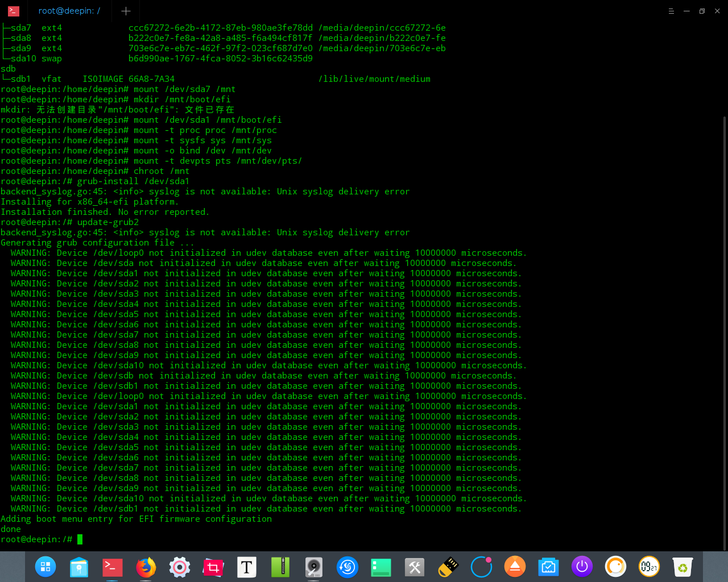This screenshot has width=728, height=582.
Task: Add a new terminal tab
Action: point(126,11)
